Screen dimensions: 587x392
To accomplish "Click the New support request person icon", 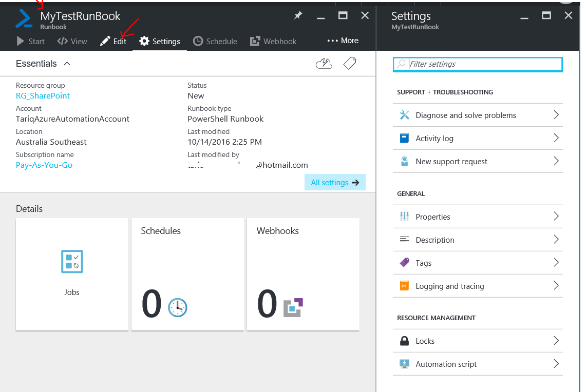I will pyautogui.click(x=404, y=161).
